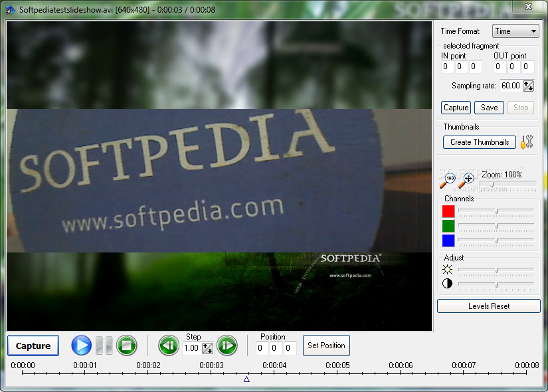Click the second Position field
The width and height of the screenshot is (548, 392).
click(x=276, y=348)
